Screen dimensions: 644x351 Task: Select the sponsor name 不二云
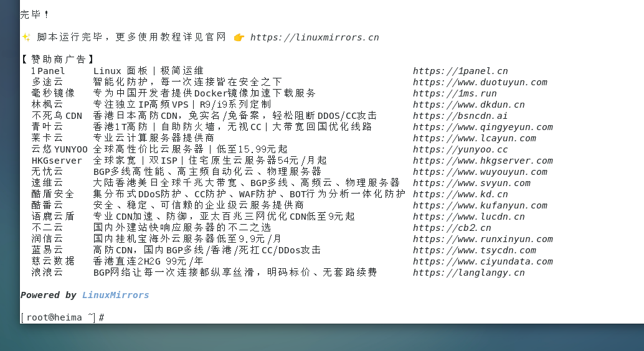click(47, 228)
